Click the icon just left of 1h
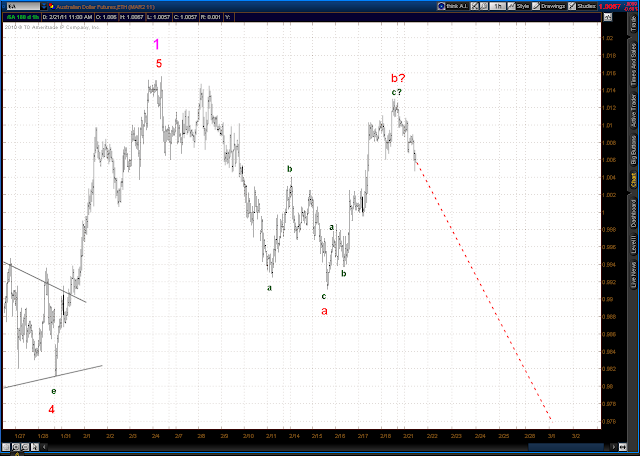This screenshot has width=640, height=456. coord(484,7)
